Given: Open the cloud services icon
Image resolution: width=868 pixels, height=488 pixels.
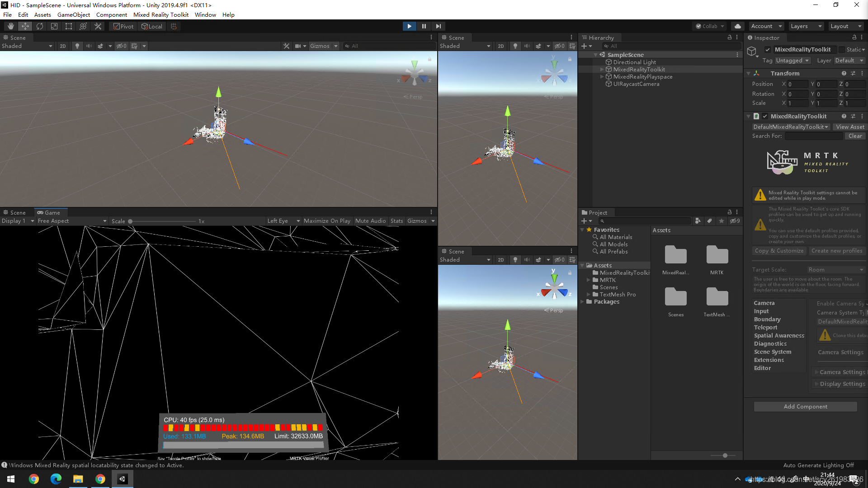Looking at the screenshot, I should [737, 26].
